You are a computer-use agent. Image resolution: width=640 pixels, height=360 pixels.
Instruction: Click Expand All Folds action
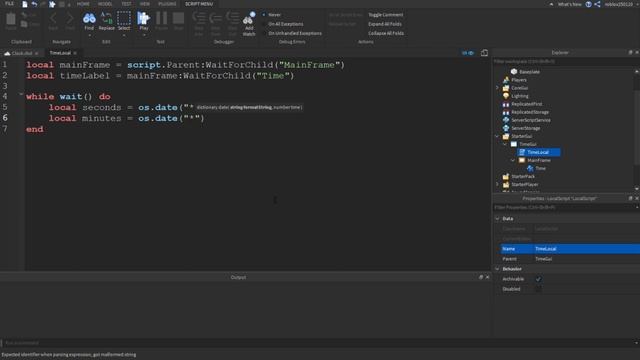coord(384,24)
